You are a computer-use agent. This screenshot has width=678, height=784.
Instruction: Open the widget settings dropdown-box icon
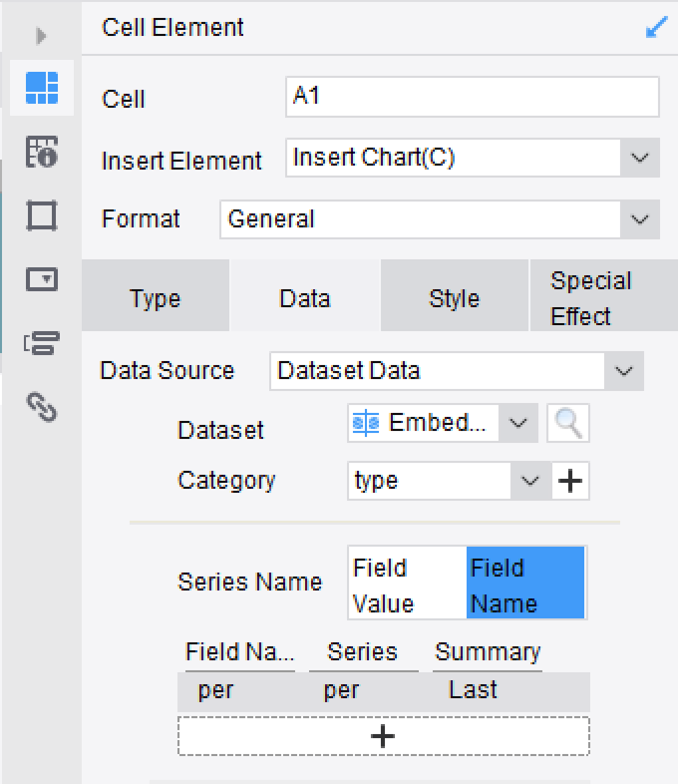point(42,279)
